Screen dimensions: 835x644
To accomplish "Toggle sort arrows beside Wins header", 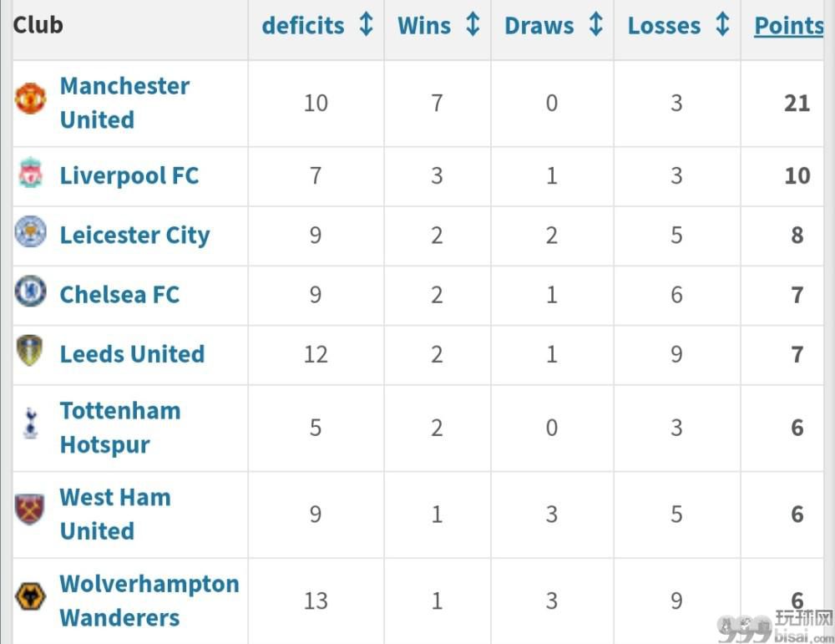I will [473, 24].
